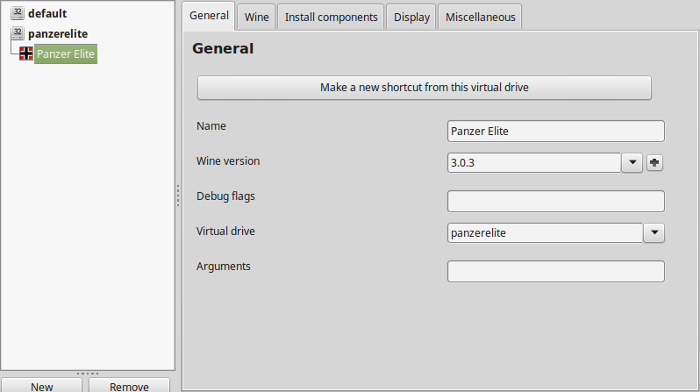Click the vertical splitter handle between panes
700x392 pixels.
pyautogui.click(x=178, y=196)
